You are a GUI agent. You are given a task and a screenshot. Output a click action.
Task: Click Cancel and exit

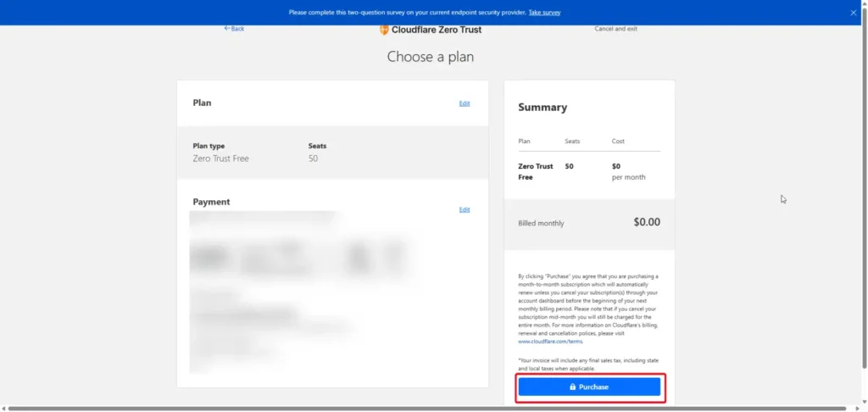point(615,29)
